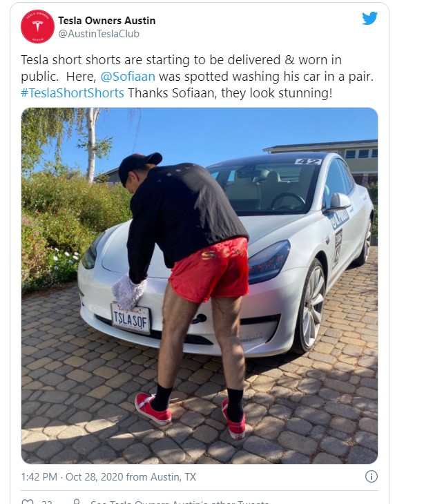This screenshot has width=424, height=504.
Task: Click the like count number
Action: click(x=46, y=502)
